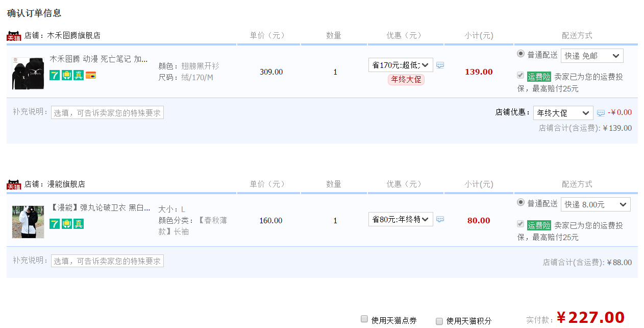Click the 真 authenticity badge on 木禾图腾 item
The height and width of the screenshot is (328, 644).
(x=79, y=75)
